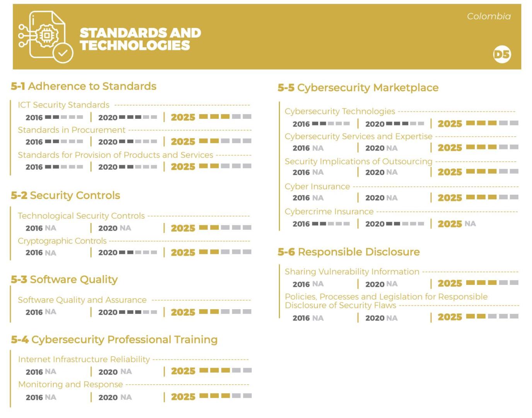Select the "5-2 Security Controls" heading
Image resolution: width=532 pixels, height=418 pixels.
pos(65,195)
